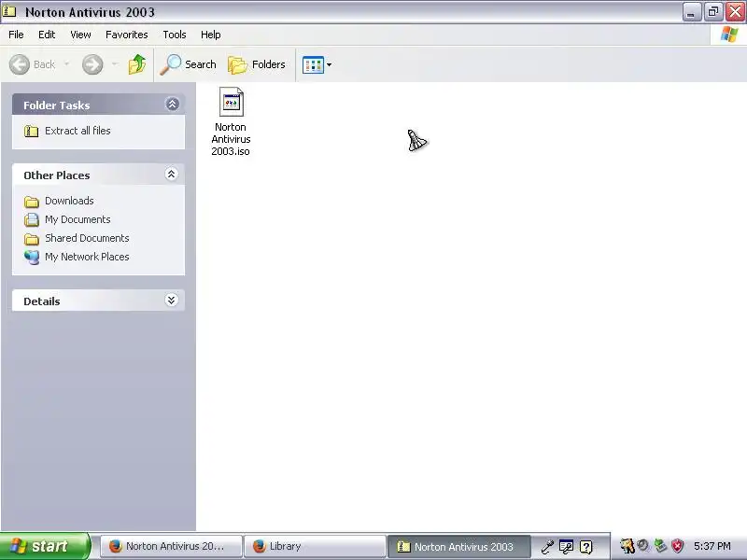Click the Forward navigation arrow
Image resolution: width=747 pixels, height=560 pixels.
click(x=92, y=64)
